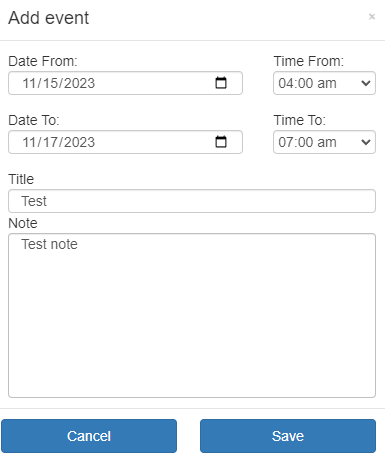Expand the Time From dropdown showing 04:00 am
This screenshot has width=385, height=460.
coord(324,83)
